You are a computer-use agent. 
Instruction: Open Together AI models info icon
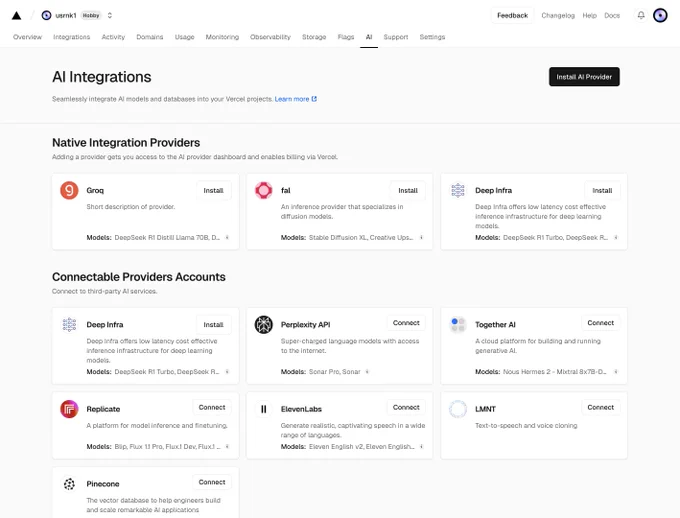(616, 371)
